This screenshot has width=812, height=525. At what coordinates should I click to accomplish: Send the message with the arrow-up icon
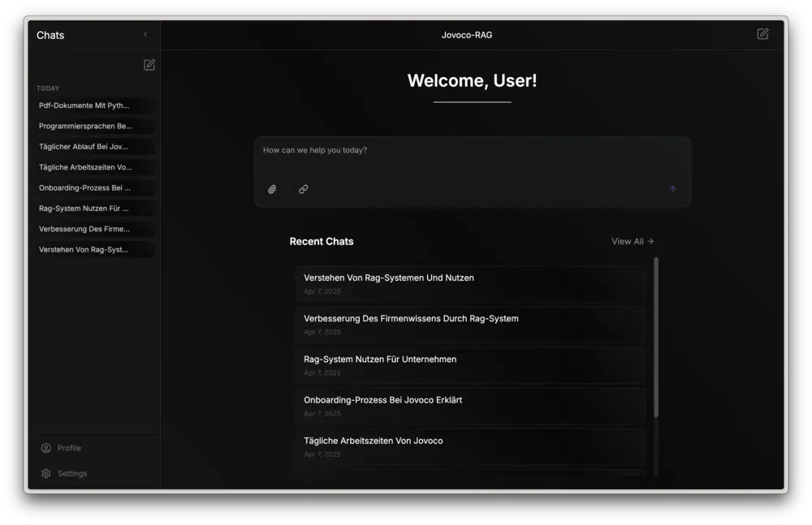(x=672, y=189)
